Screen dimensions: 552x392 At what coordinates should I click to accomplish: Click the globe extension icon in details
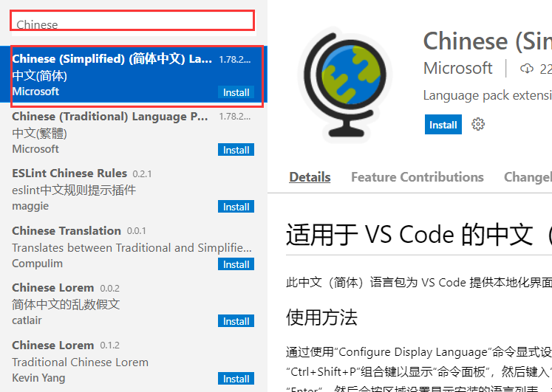[344, 85]
